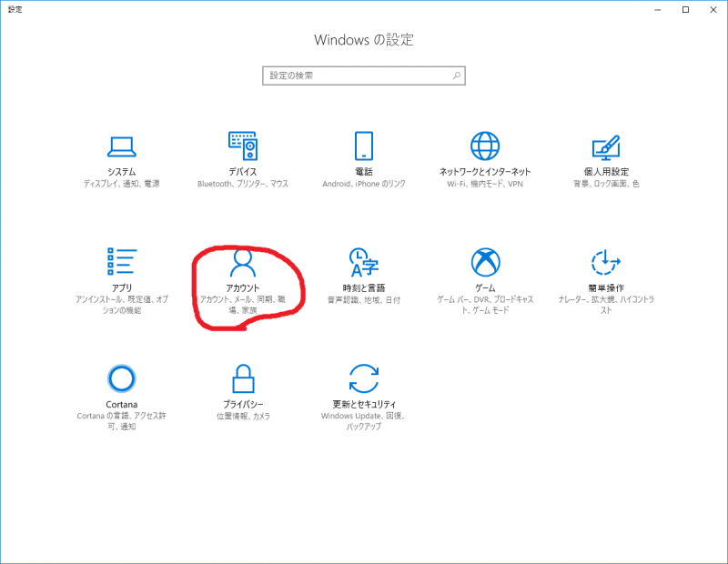Open the システム laptop icon
Screen dimensions: 728x564
(121, 146)
